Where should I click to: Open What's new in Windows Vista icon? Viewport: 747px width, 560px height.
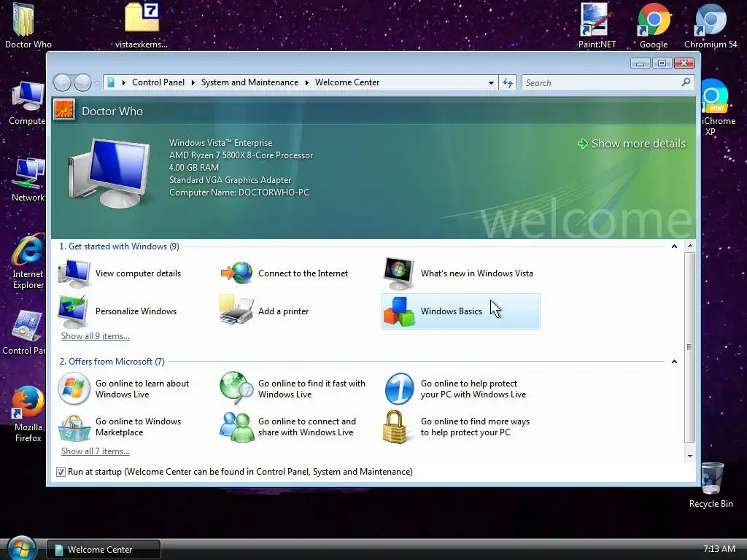tap(399, 273)
